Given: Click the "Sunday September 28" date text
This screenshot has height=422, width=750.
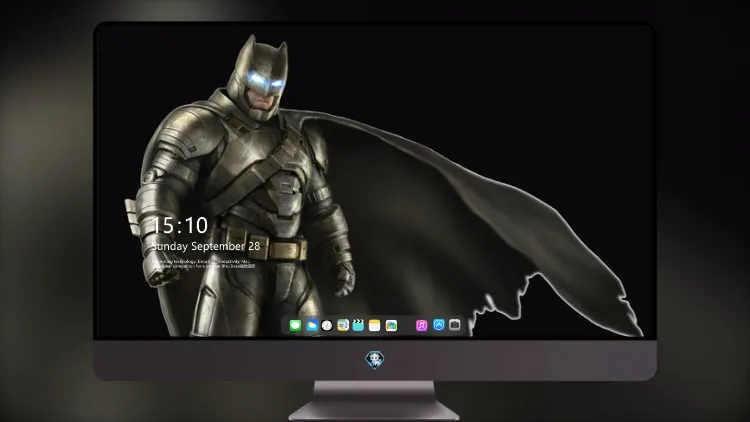Looking at the screenshot, I should coord(206,246).
